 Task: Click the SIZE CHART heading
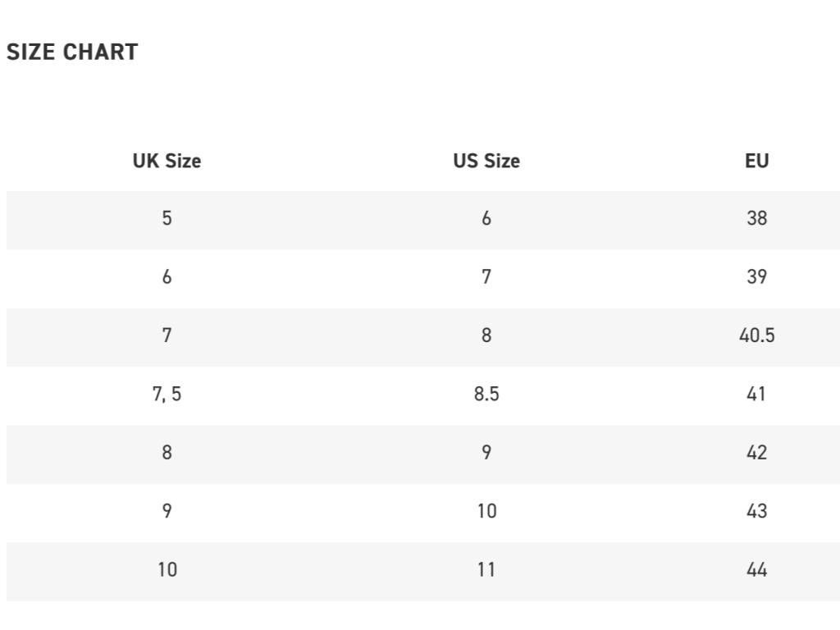(x=72, y=52)
